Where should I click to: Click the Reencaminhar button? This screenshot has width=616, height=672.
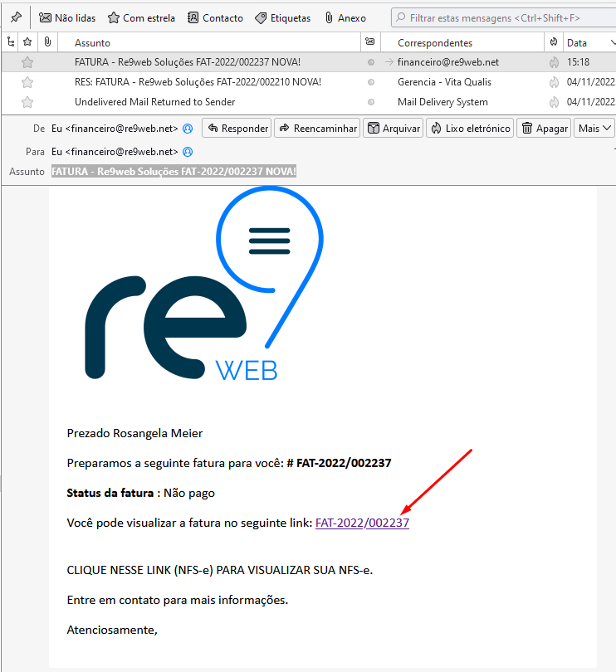[318, 128]
